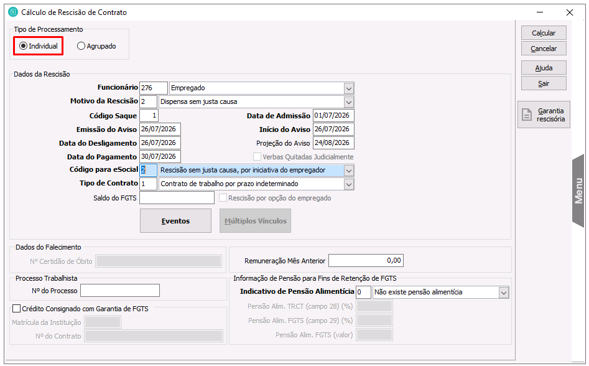The width and height of the screenshot is (589, 366).
Task: Click the Saldo do FGTS field
Action: pos(177,198)
